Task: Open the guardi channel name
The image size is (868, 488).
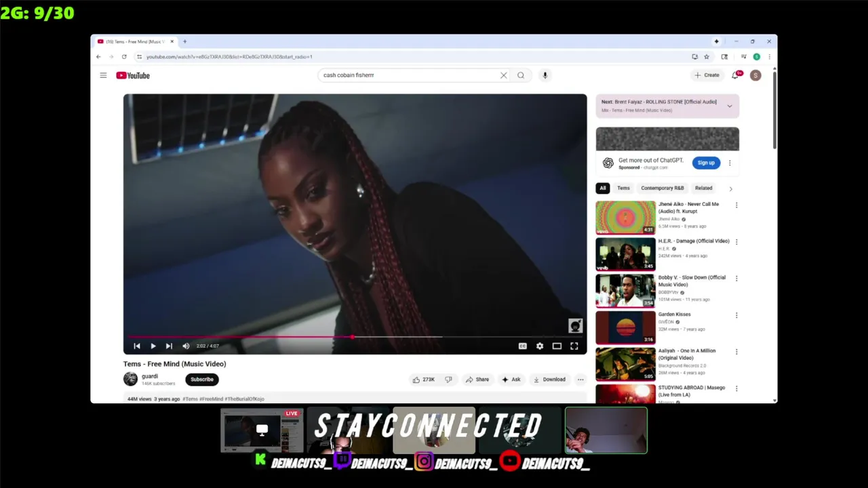Action: [150, 376]
